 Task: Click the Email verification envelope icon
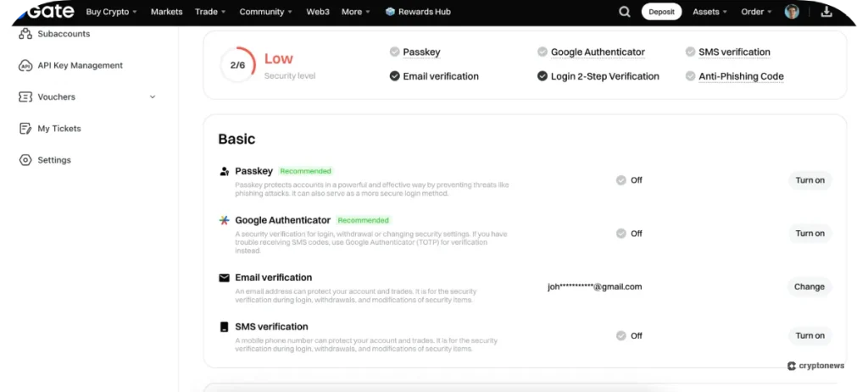tap(224, 278)
